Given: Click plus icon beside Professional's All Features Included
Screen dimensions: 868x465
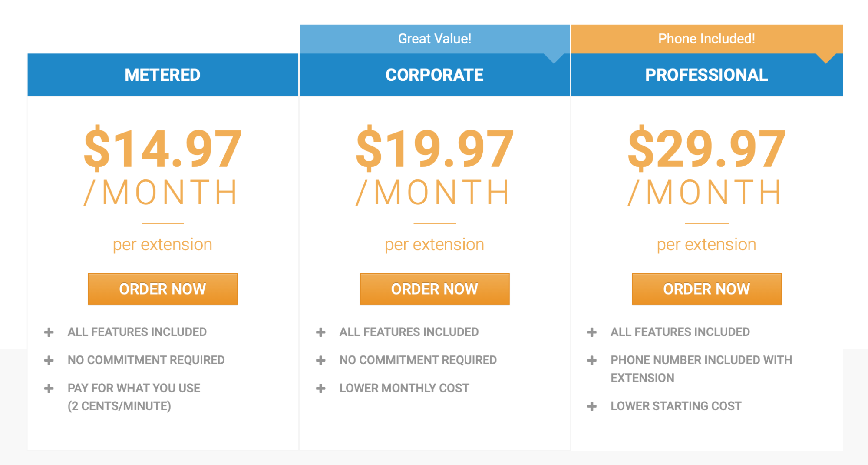Looking at the screenshot, I should pyautogui.click(x=592, y=332).
